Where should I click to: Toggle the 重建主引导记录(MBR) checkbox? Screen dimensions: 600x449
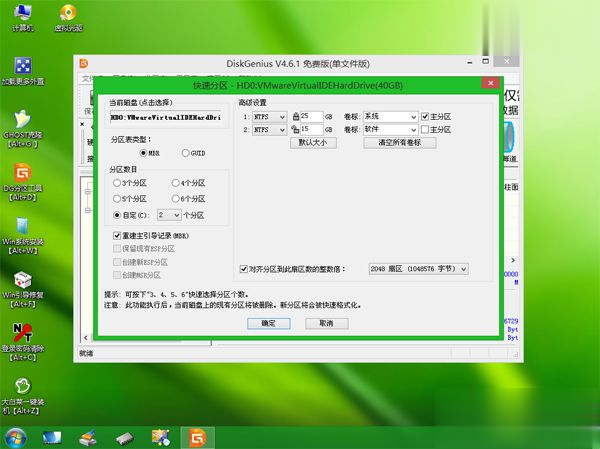tap(117, 234)
